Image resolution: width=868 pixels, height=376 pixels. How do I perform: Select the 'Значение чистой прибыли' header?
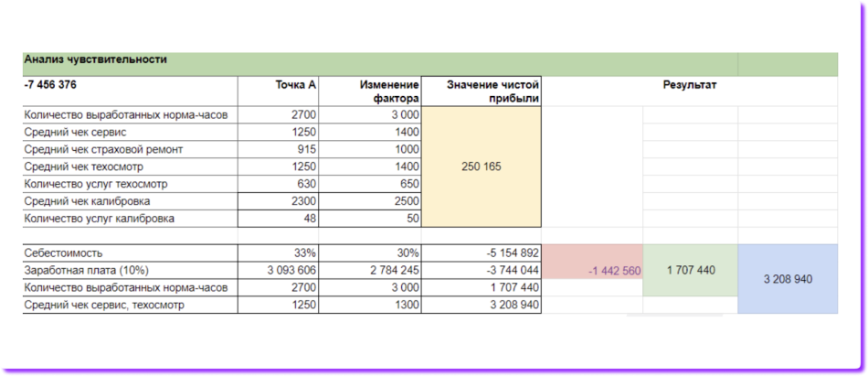481,91
